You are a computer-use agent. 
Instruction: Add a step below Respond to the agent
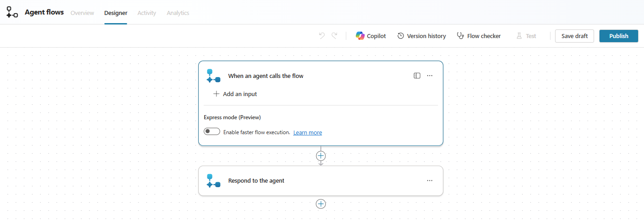click(x=321, y=204)
